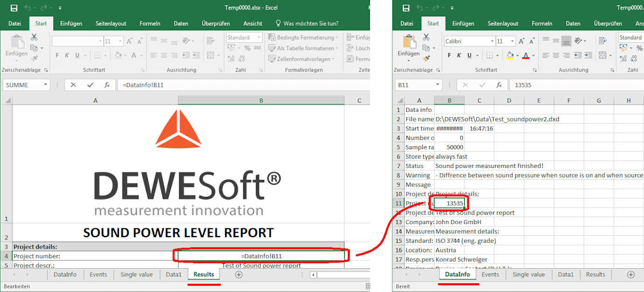Viewport: 644px width, 292px height.
Task: Click borders icon in the right window
Action: pyautogui.click(x=489, y=55)
